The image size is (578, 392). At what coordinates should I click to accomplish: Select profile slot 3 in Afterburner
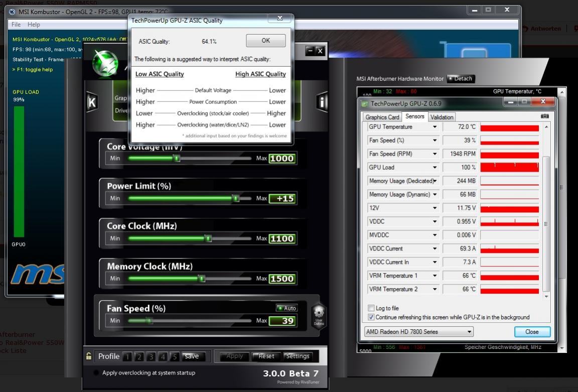click(151, 356)
